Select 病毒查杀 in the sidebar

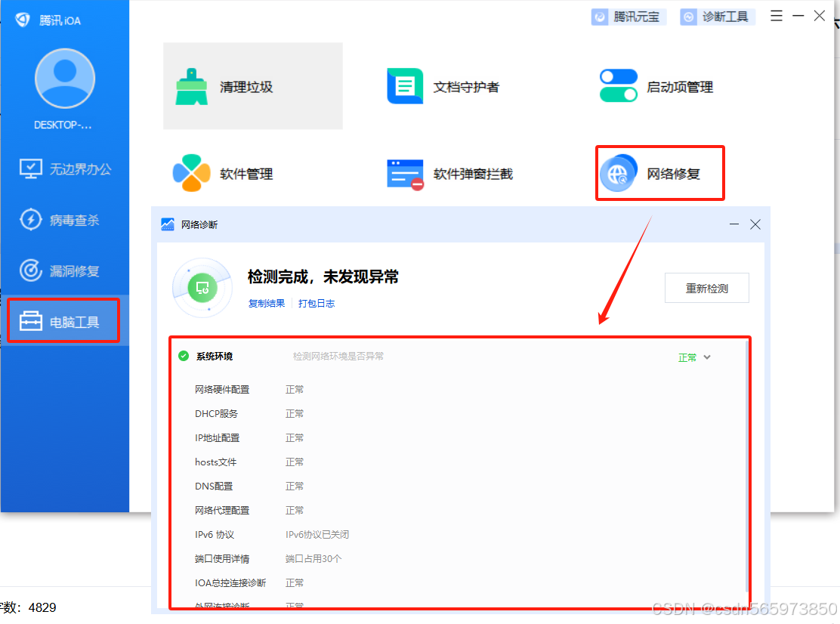(x=65, y=220)
